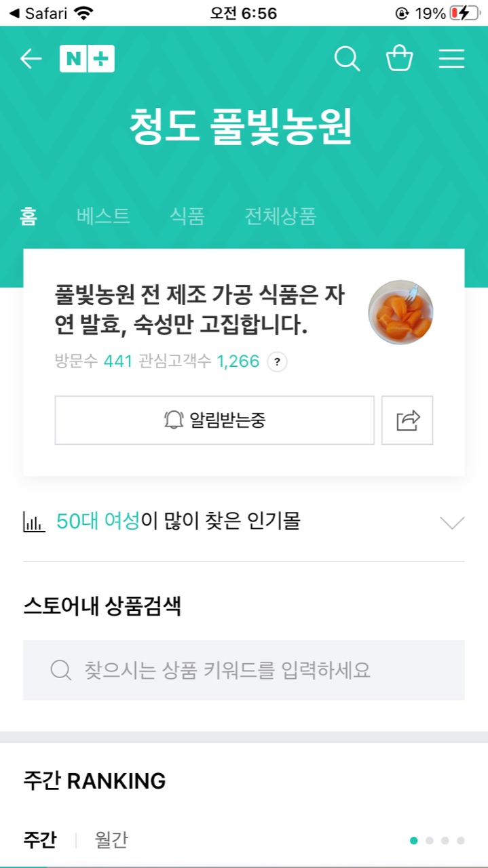Viewport: 488px width, 868px height.
Task: Toggle the 알림받는중 notification button
Action: [x=214, y=420]
